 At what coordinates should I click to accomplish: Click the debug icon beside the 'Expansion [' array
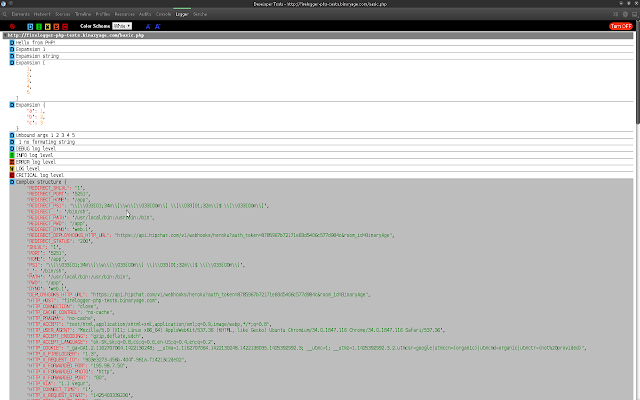[x=12, y=63]
